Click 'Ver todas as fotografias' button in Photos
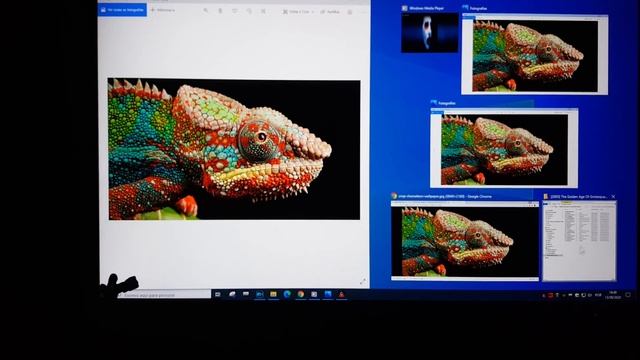Image resolution: width=640 pixels, height=360 pixels. [x=122, y=10]
